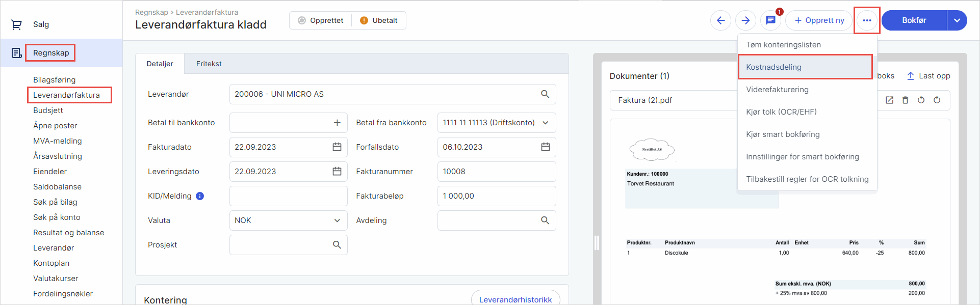Go to next invoice with forward arrow

click(x=745, y=20)
